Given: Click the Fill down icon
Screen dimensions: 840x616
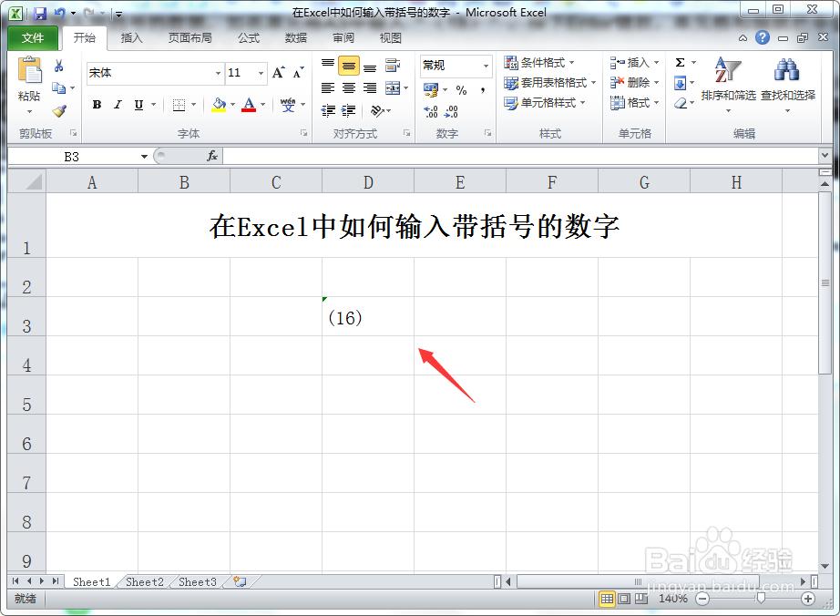Looking at the screenshot, I should (x=681, y=83).
